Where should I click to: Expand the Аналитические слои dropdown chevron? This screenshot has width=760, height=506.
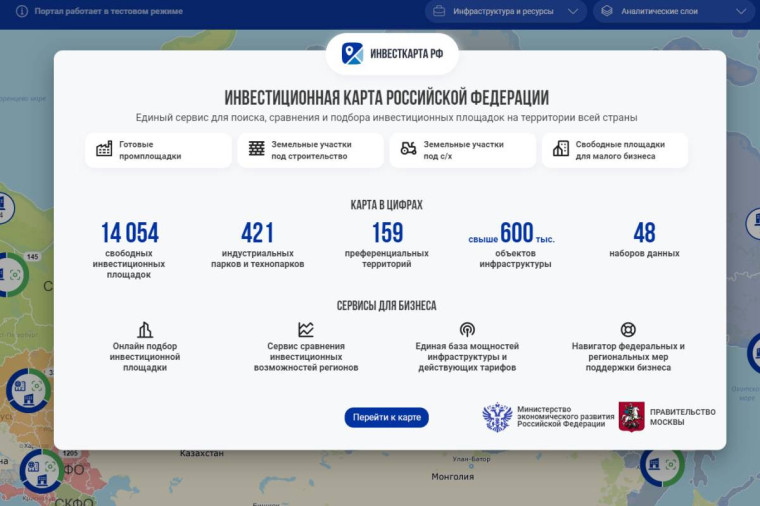(x=741, y=11)
